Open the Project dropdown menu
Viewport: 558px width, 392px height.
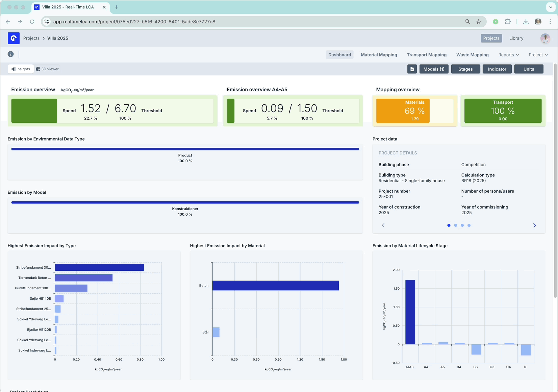[x=538, y=55]
